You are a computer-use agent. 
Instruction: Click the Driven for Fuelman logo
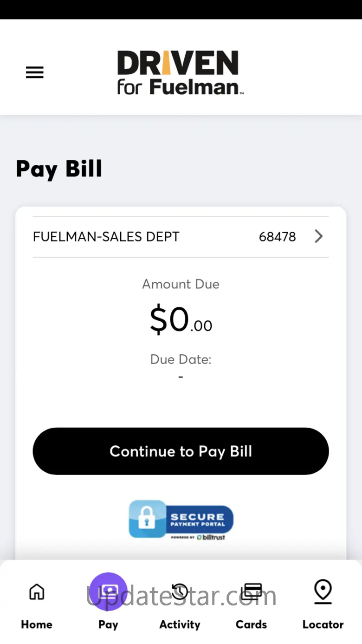pyautogui.click(x=180, y=72)
